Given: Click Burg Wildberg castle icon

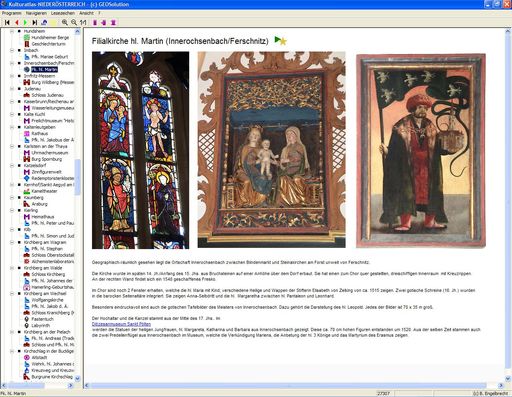Looking at the screenshot, I should (x=27, y=82).
